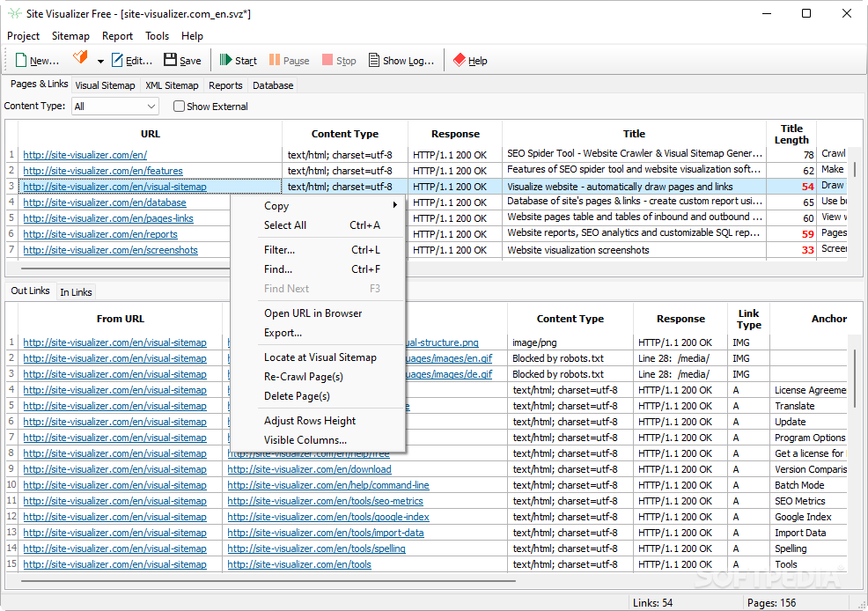Switch to the Reports tab

pyautogui.click(x=225, y=85)
